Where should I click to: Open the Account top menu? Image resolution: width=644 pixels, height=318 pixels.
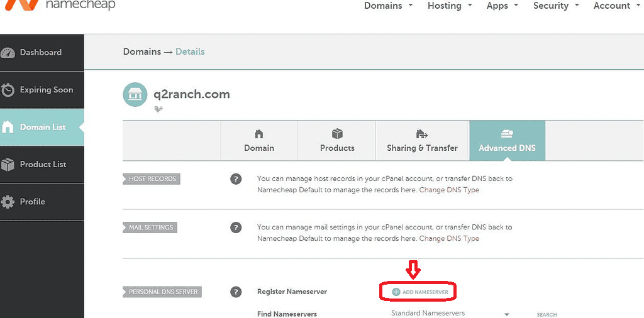click(x=618, y=6)
